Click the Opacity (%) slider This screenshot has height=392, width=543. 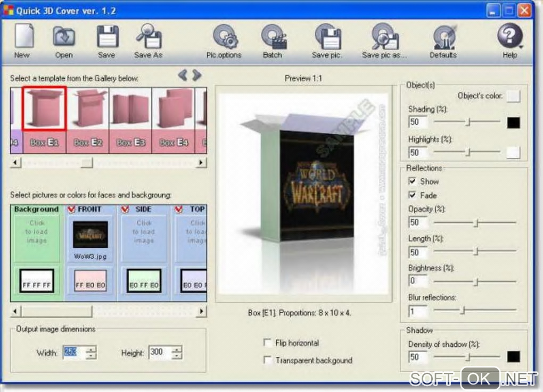475,223
